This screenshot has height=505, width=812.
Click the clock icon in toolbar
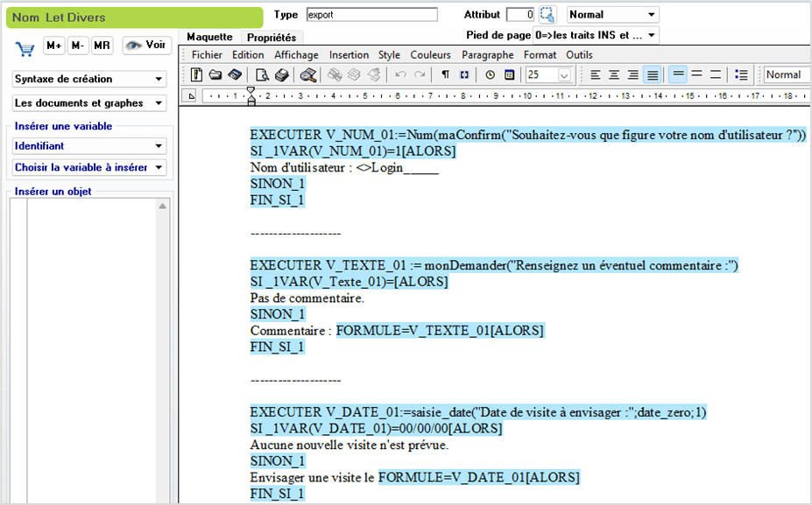[x=490, y=75]
